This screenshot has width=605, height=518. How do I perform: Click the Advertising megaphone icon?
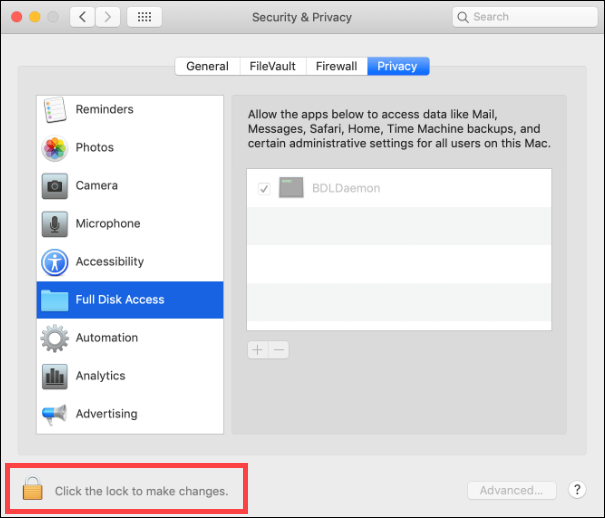pyautogui.click(x=54, y=414)
